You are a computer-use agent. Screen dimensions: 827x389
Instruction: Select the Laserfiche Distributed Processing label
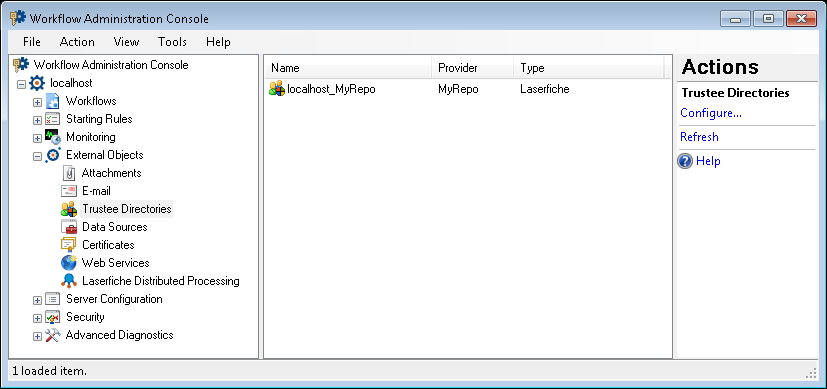pyautogui.click(x=161, y=280)
